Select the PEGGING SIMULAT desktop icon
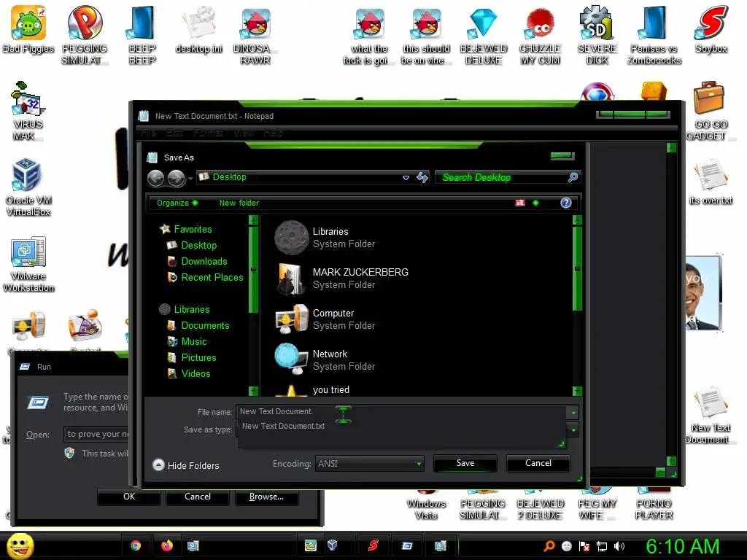Image resolution: width=747 pixels, height=560 pixels. click(85, 34)
